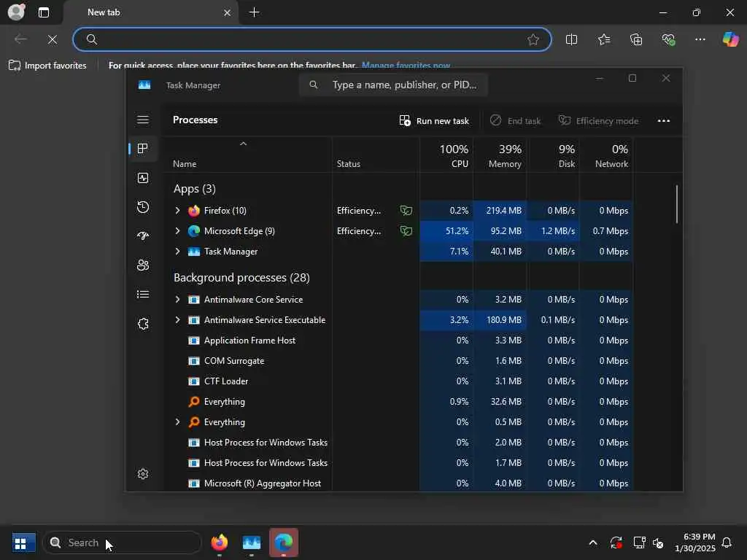Open Startup apps icon in sidebar
The image size is (747, 560).
(143, 236)
